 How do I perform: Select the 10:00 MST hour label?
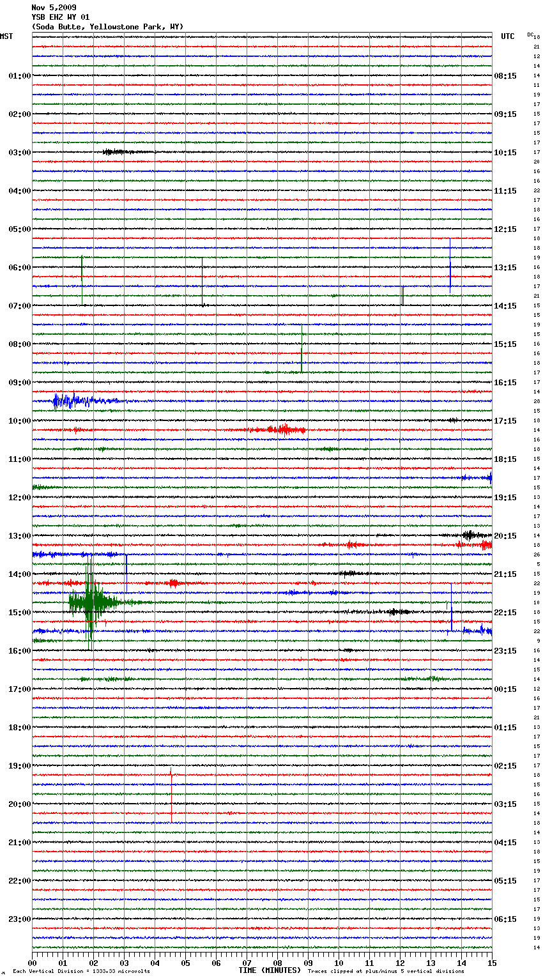(20, 421)
